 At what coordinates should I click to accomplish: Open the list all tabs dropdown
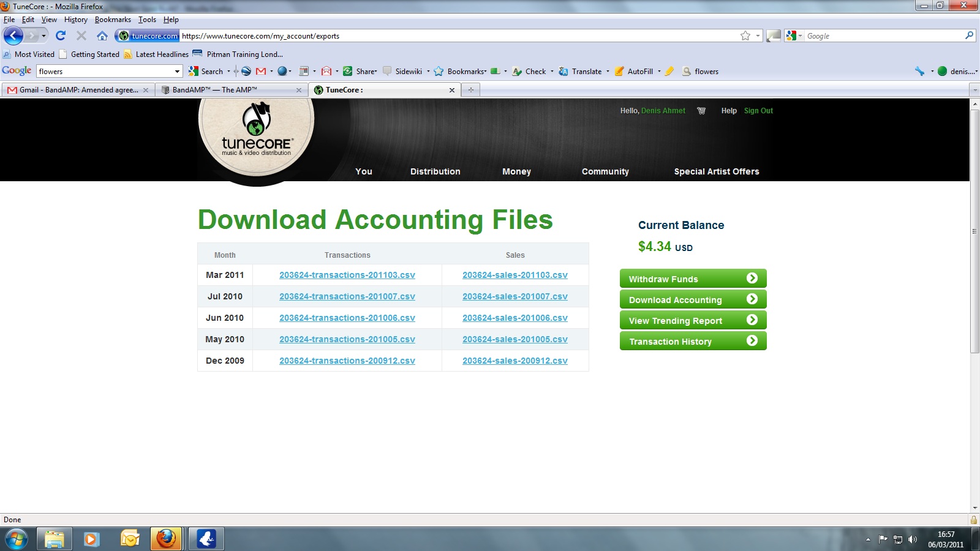(x=974, y=90)
